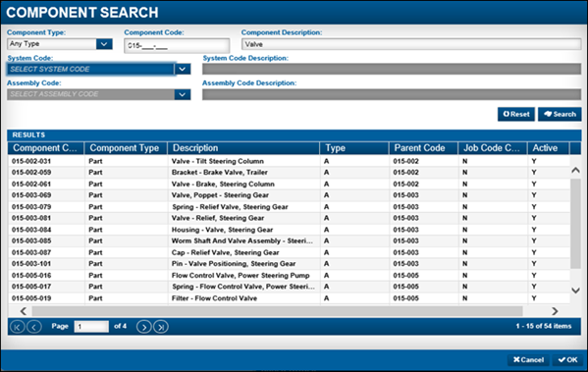Cancel the component search dialog
Screen dimensions: 588x372
click(x=528, y=360)
